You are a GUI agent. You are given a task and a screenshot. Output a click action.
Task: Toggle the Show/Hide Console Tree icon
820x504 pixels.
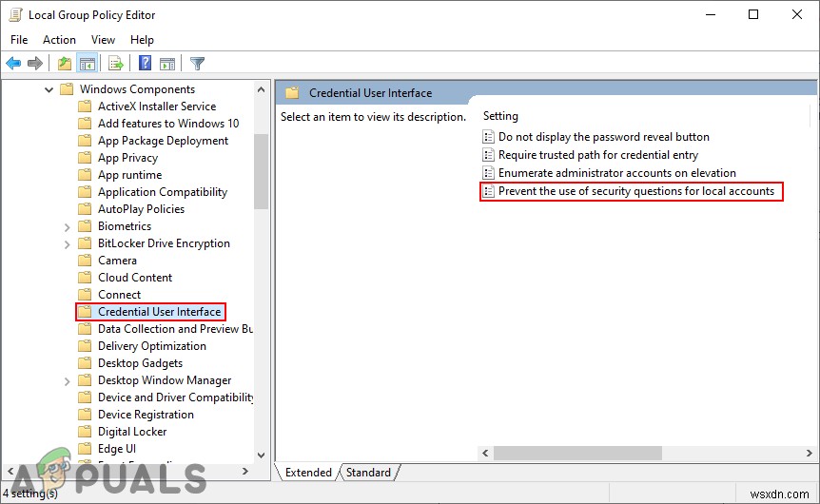[88, 64]
